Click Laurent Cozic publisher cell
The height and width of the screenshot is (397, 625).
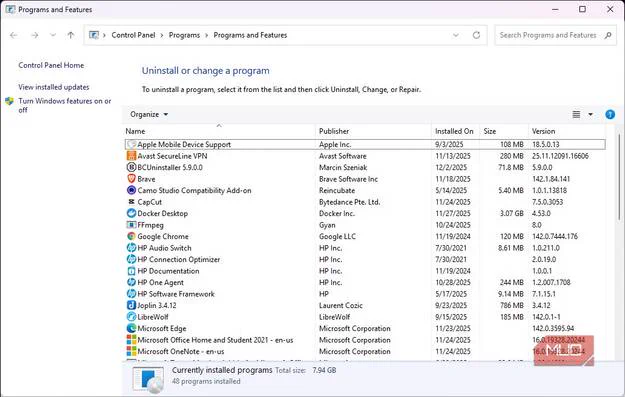tap(341, 305)
